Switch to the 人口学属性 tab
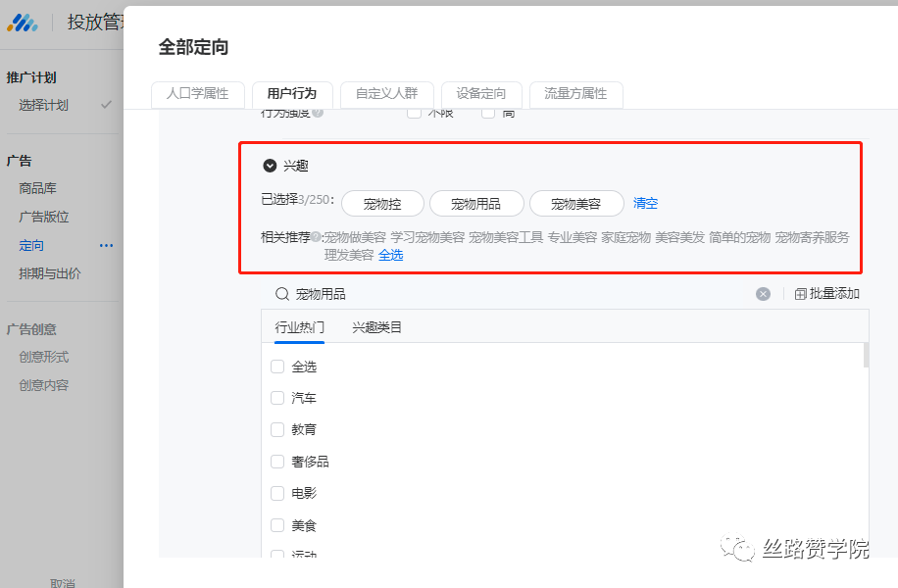 click(197, 94)
